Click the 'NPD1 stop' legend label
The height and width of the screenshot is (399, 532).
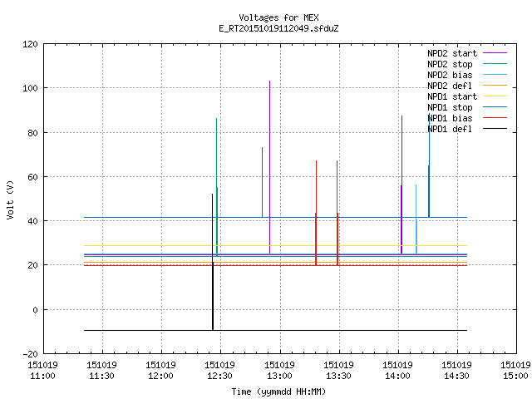(450, 107)
